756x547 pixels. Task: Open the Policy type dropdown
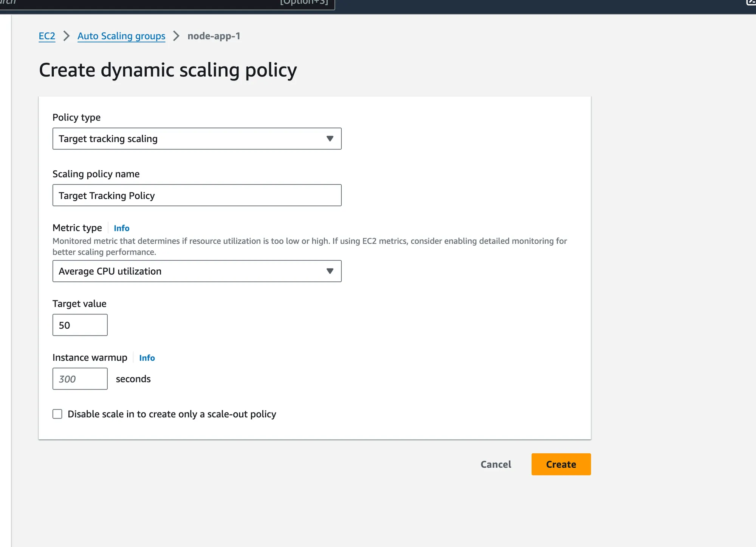197,139
